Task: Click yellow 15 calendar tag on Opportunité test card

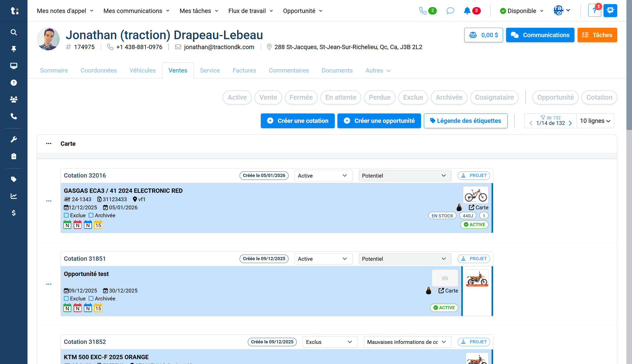Action: pyautogui.click(x=98, y=308)
